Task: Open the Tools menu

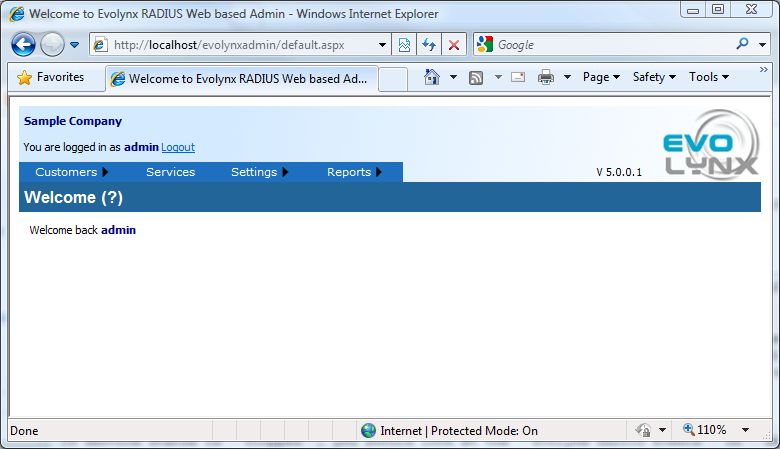Action: [x=708, y=77]
